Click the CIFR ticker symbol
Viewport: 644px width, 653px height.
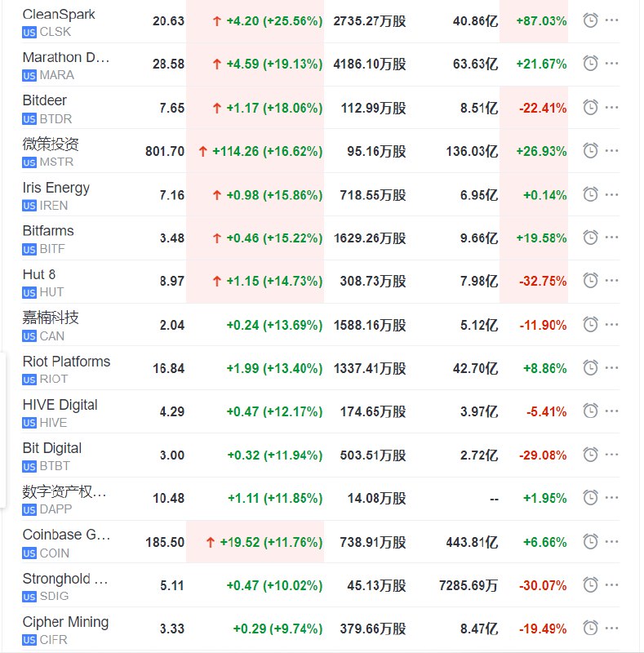53,640
